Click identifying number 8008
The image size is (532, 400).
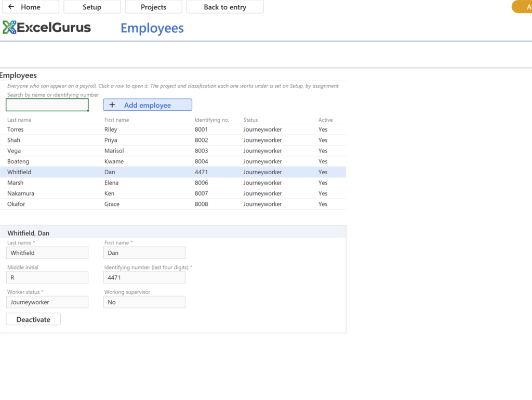(201, 204)
